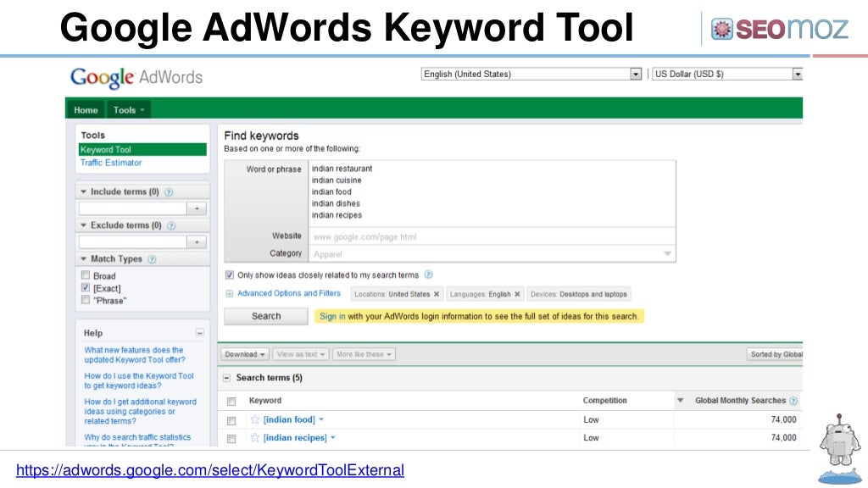868x488 pixels.
Task: Open 'How do I get additional keyword ideas' link
Action: point(140,411)
